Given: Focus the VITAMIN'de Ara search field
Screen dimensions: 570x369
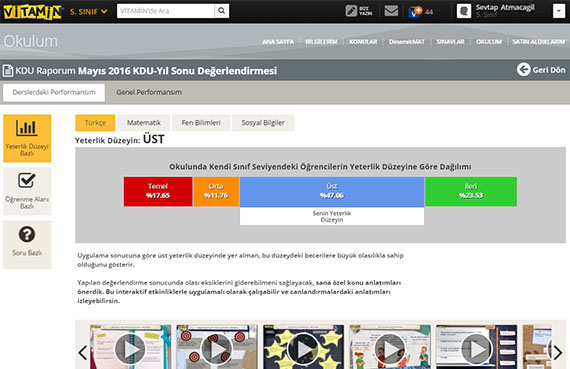Looking at the screenshot, I should (x=165, y=11).
